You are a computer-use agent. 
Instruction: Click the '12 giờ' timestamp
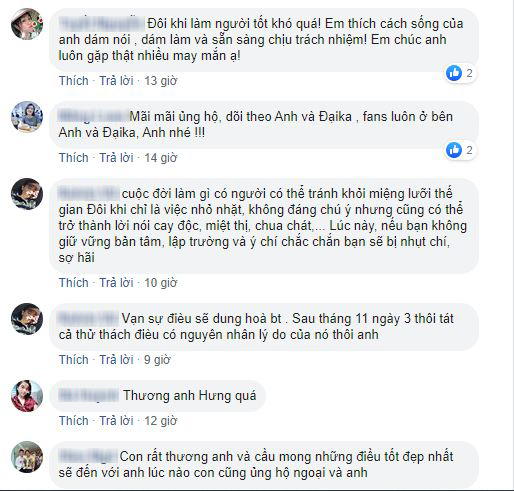[x=161, y=421]
